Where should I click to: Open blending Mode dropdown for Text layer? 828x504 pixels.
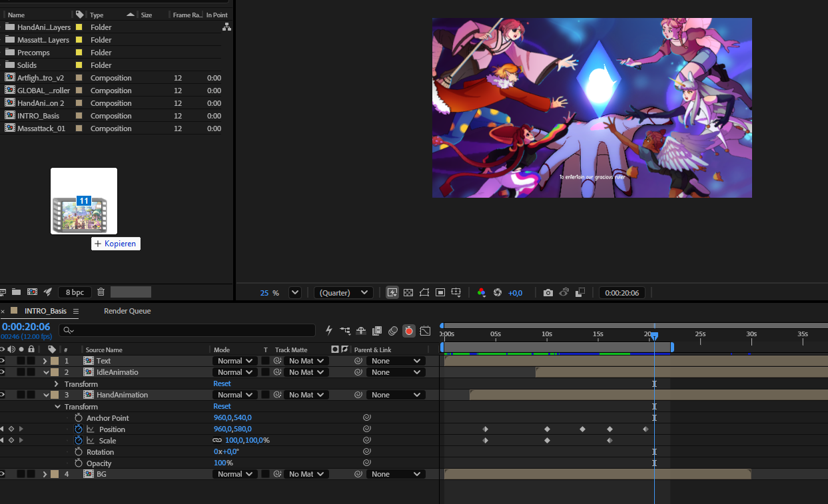coord(235,361)
